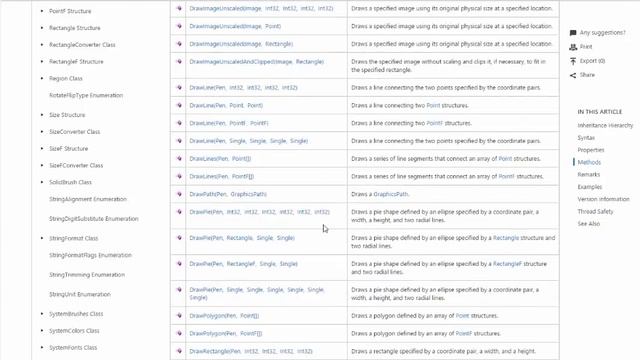Image resolution: width=640 pixels, height=360 pixels.
Task: Open StringDigitSubstitute Enumeration in tree
Action: tap(93, 219)
